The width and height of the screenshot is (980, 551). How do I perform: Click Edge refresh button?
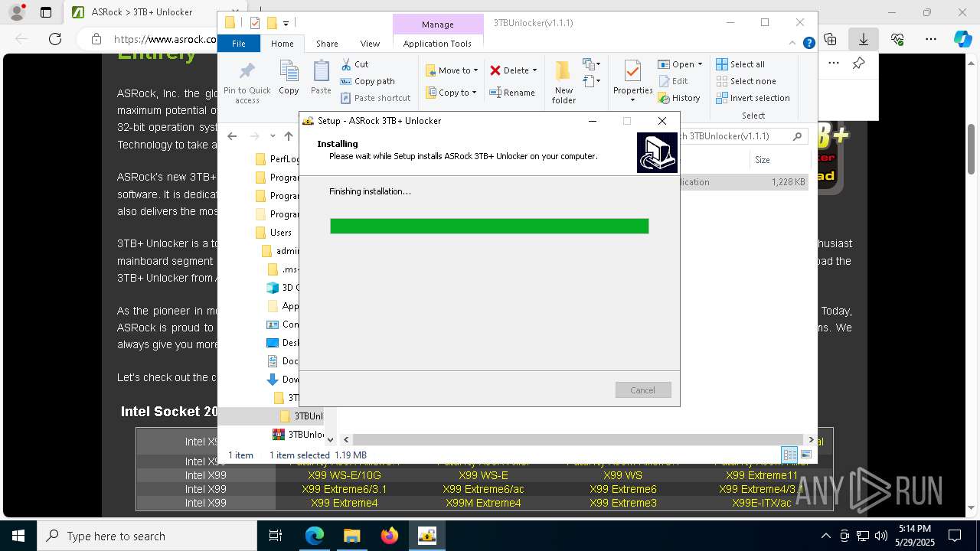55,39
